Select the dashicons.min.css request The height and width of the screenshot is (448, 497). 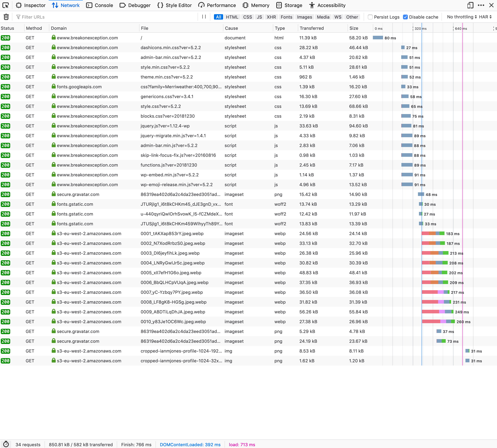pos(248,48)
